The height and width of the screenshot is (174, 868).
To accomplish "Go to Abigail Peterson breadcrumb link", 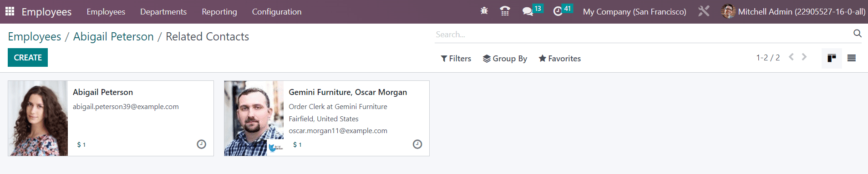I will [x=113, y=37].
